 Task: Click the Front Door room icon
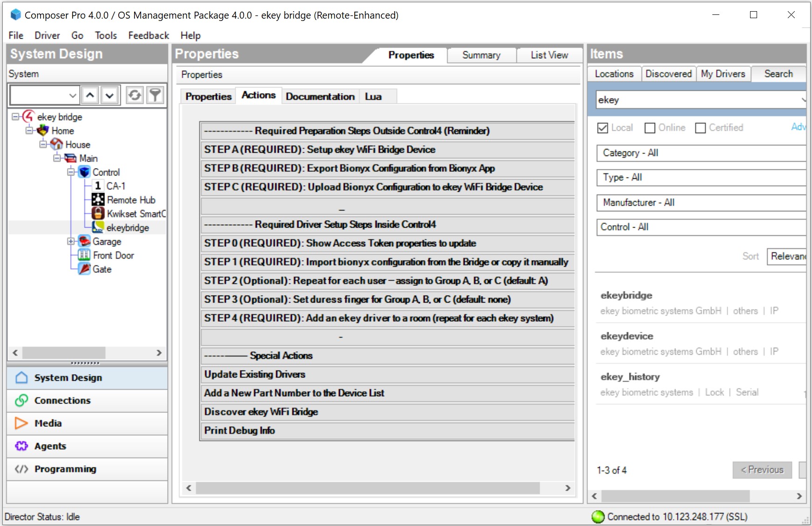tap(84, 255)
